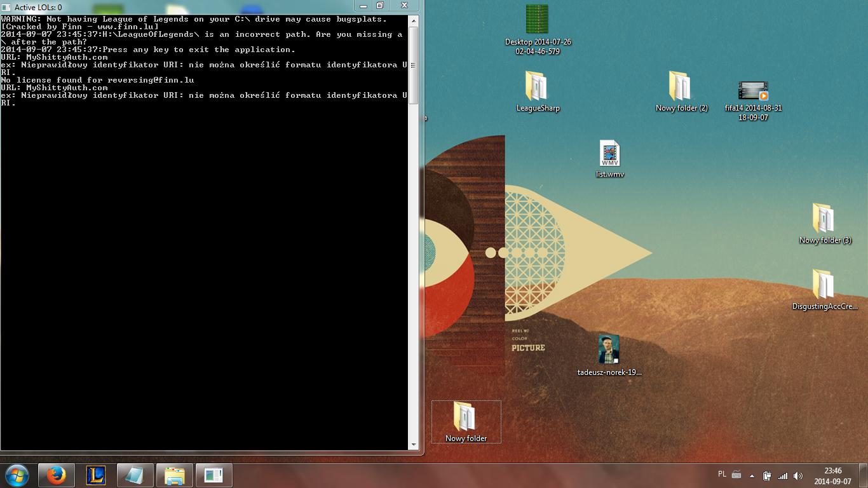Screen dimensions: 868x488
Task: Minimize the Active LOLs console window
Action: pyautogui.click(x=363, y=6)
